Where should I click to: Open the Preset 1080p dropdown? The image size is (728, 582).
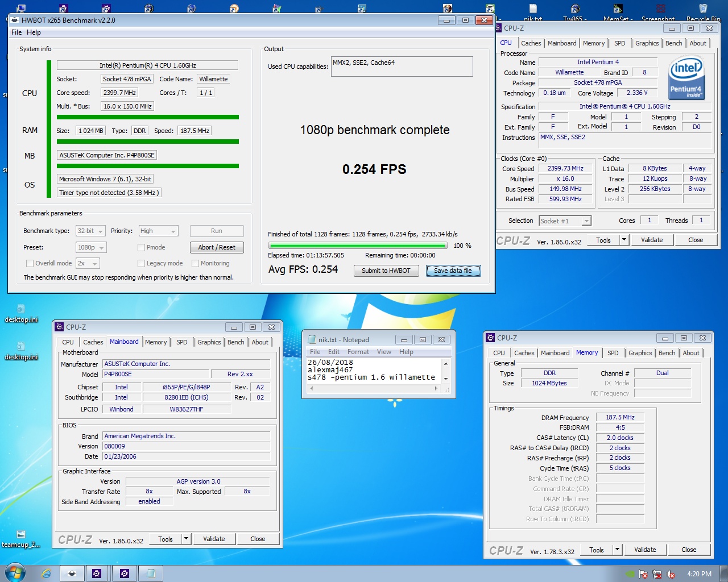91,247
